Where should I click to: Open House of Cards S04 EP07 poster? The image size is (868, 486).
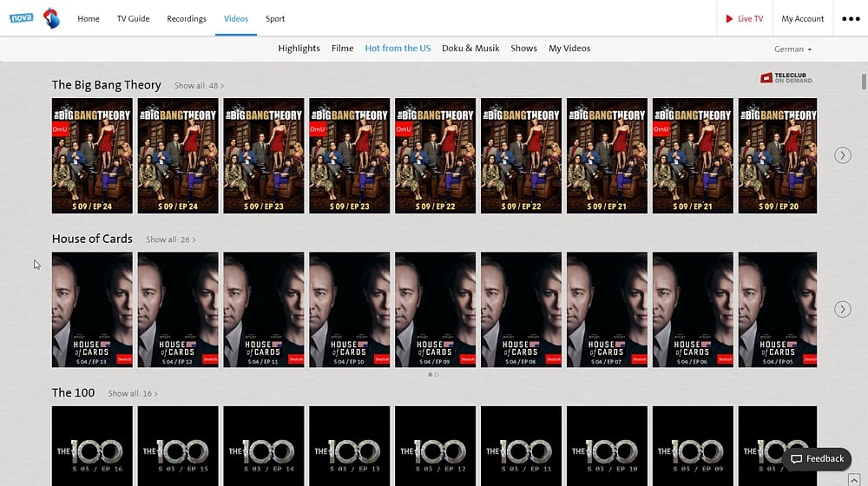coord(607,310)
